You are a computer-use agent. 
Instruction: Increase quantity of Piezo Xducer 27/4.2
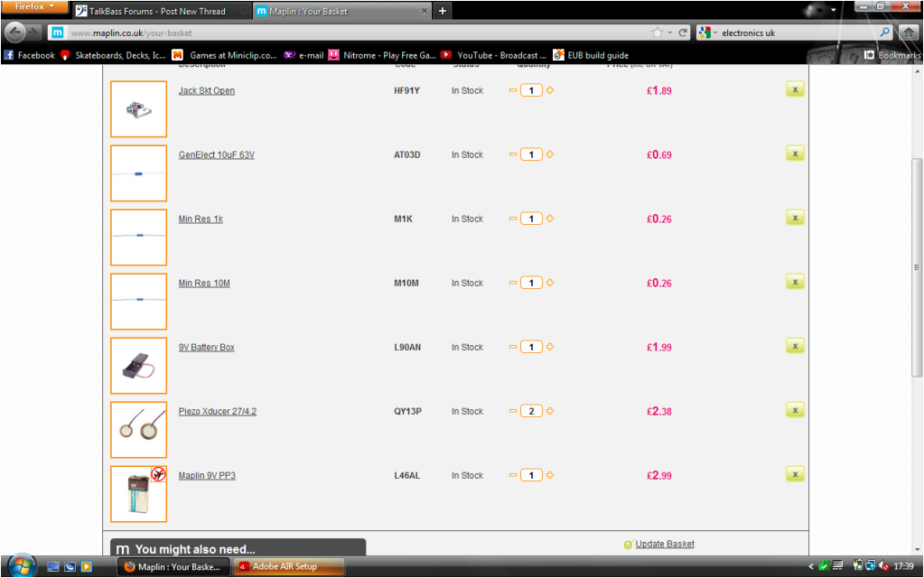(550, 411)
